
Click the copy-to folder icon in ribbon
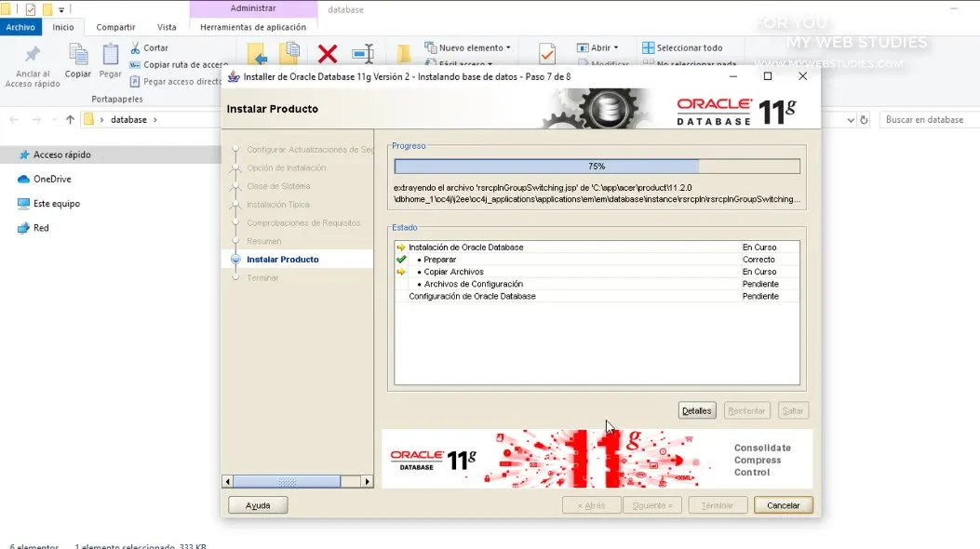point(289,54)
